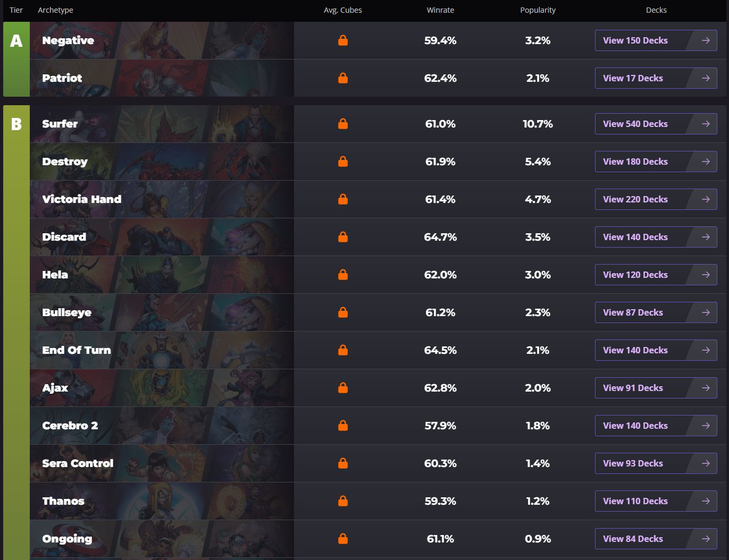This screenshot has height=560, width=729.
Task: Sort by the Popularity column header
Action: pyautogui.click(x=538, y=10)
